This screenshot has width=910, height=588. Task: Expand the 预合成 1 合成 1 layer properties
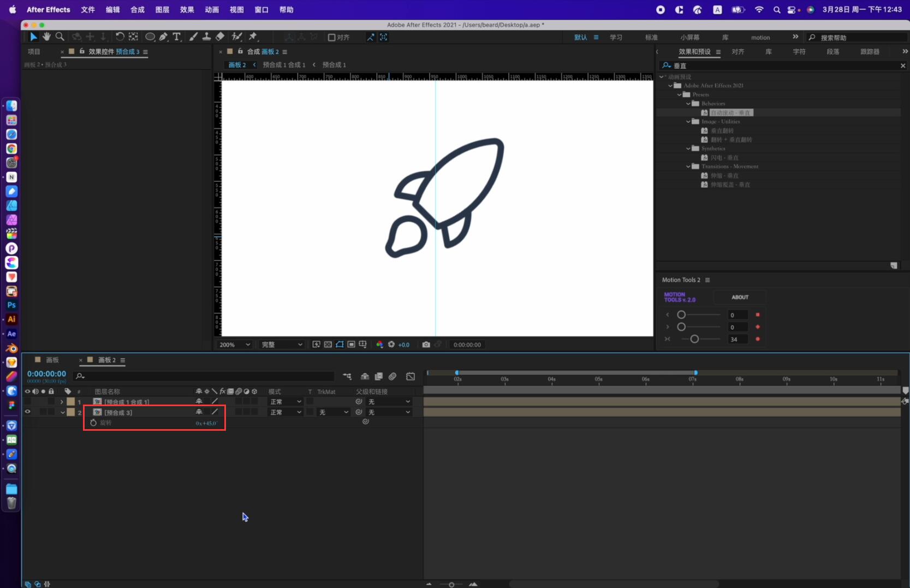point(62,402)
